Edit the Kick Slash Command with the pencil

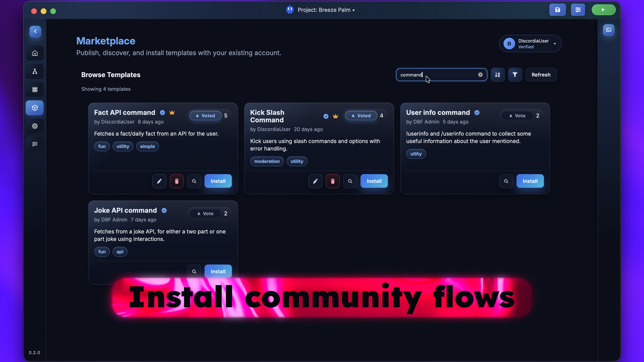pos(315,181)
